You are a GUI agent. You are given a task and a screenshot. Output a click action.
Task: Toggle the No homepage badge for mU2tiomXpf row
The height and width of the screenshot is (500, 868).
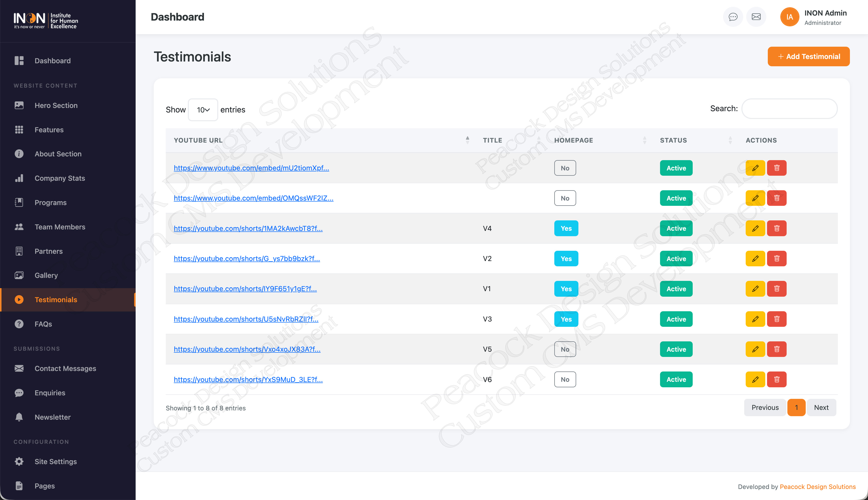565,168
